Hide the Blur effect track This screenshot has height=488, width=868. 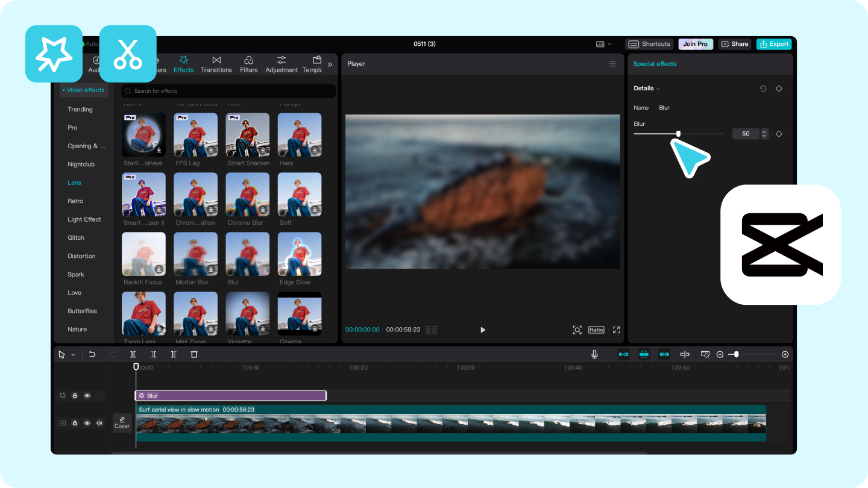pos(87,395)
